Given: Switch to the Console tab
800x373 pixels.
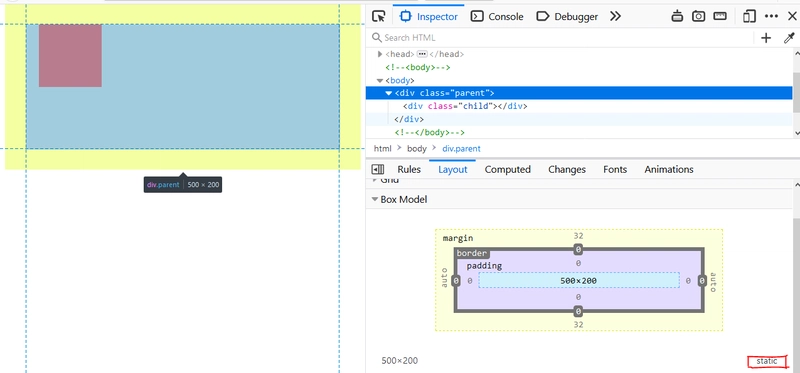Looking at the screenshot, I should [497, 16].
